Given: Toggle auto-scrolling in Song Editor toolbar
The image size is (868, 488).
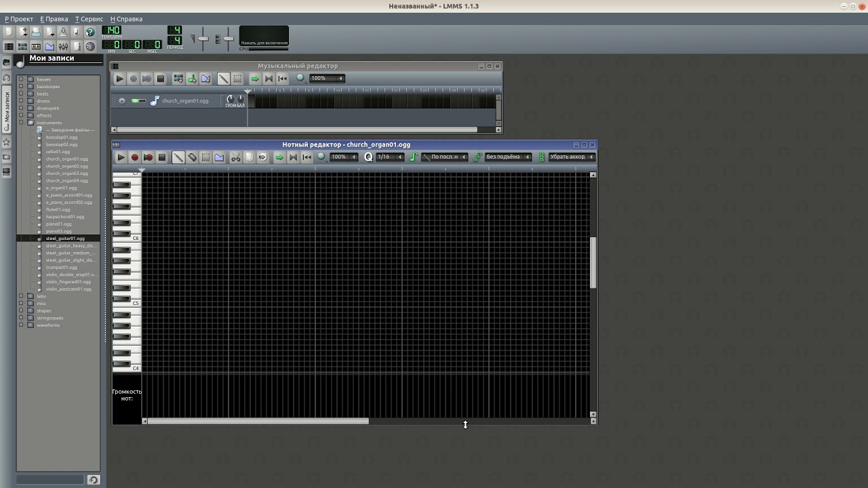Looking at the screenshot, I should point(255,79).
